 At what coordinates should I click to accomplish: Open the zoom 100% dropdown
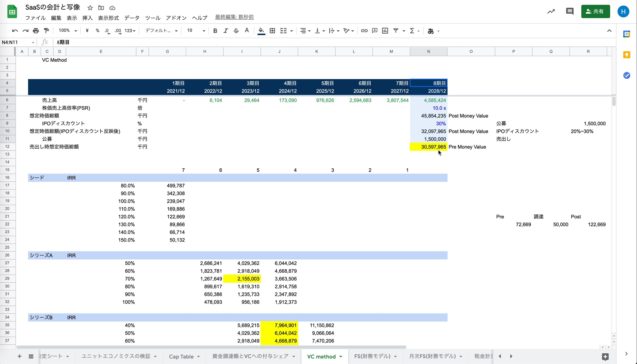click(67, 31)
